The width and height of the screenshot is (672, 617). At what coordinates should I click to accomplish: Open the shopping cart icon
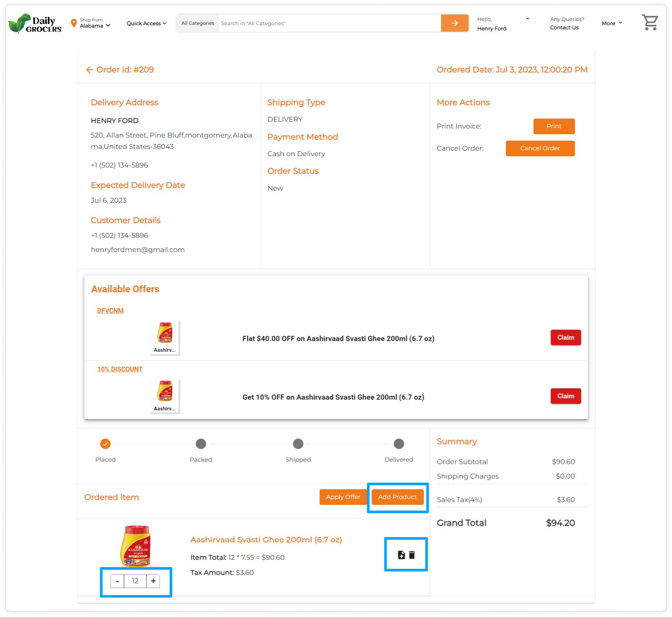650,23
